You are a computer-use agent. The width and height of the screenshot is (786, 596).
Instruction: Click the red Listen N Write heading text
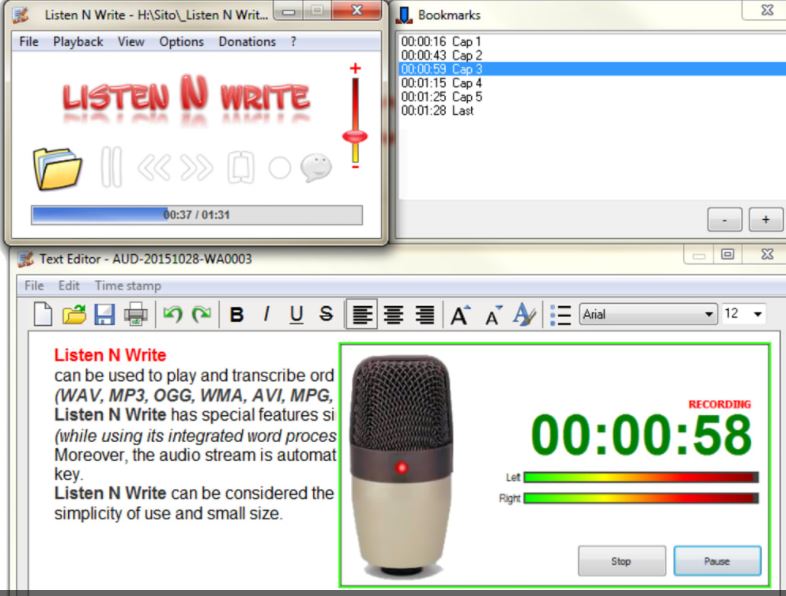110,355
